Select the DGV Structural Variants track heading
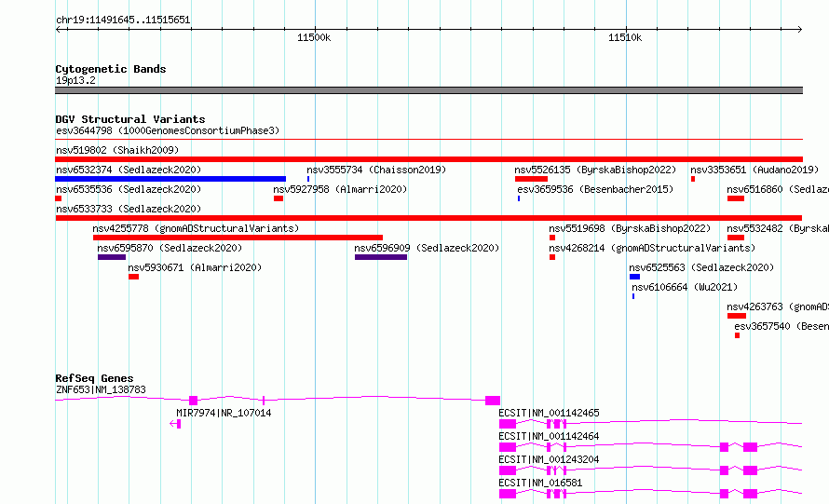 (130, 119)
